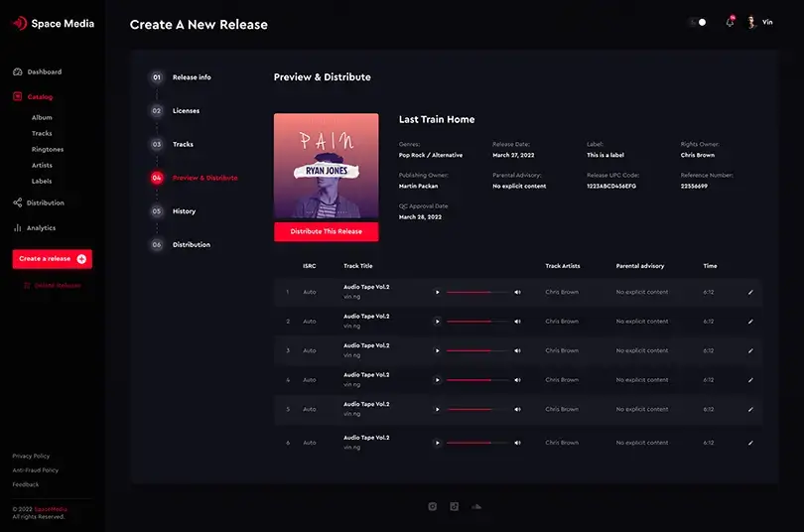
Task: Toggle the dark mode switch in header
Action: pos(698,22)
